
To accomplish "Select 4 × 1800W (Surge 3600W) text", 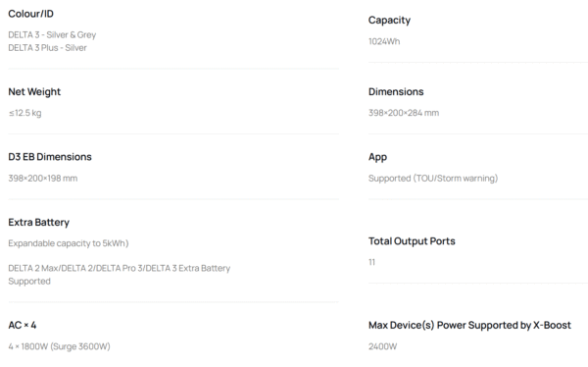I will coord(59,346).
